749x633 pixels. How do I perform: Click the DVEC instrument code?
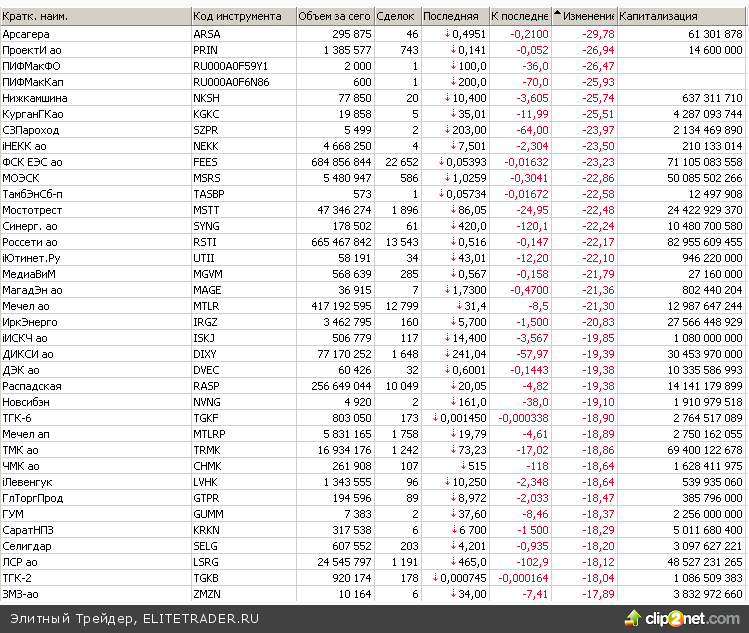coord(206,370)
